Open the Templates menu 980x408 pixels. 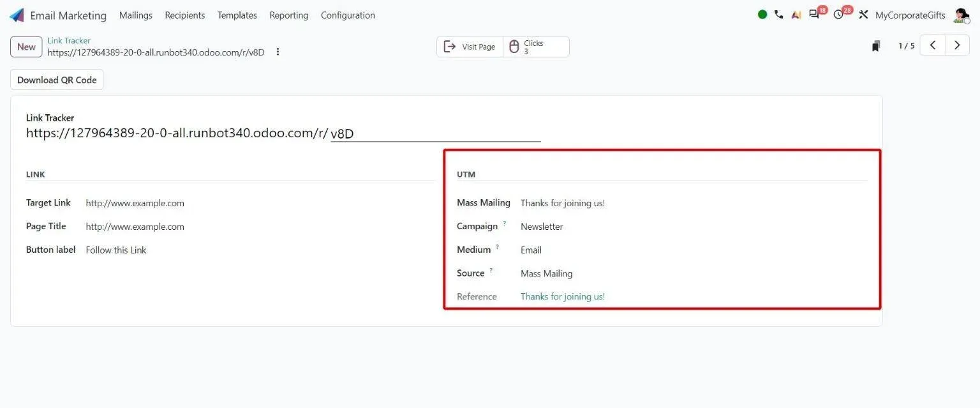click(x=237, y=15)
